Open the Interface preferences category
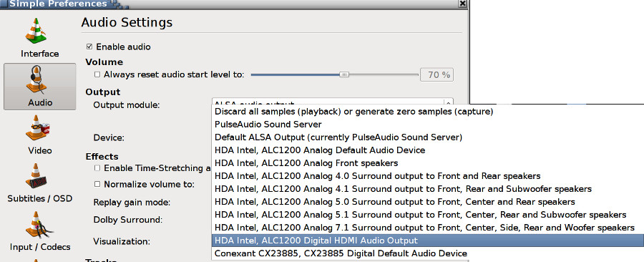This screenshot has height=262, width=644. pyautogui.click(x=40, y=38)
